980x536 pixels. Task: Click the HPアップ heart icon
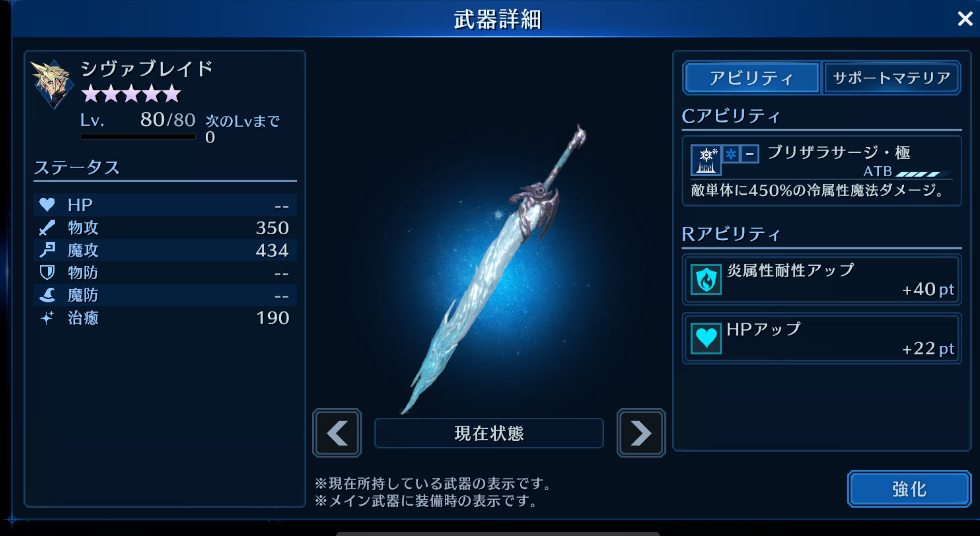706,338
